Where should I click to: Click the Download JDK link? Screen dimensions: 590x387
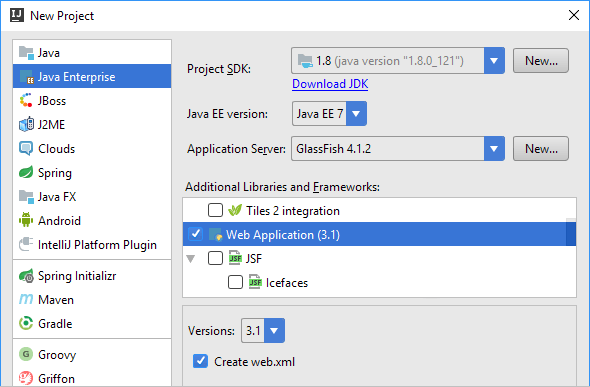330,84
